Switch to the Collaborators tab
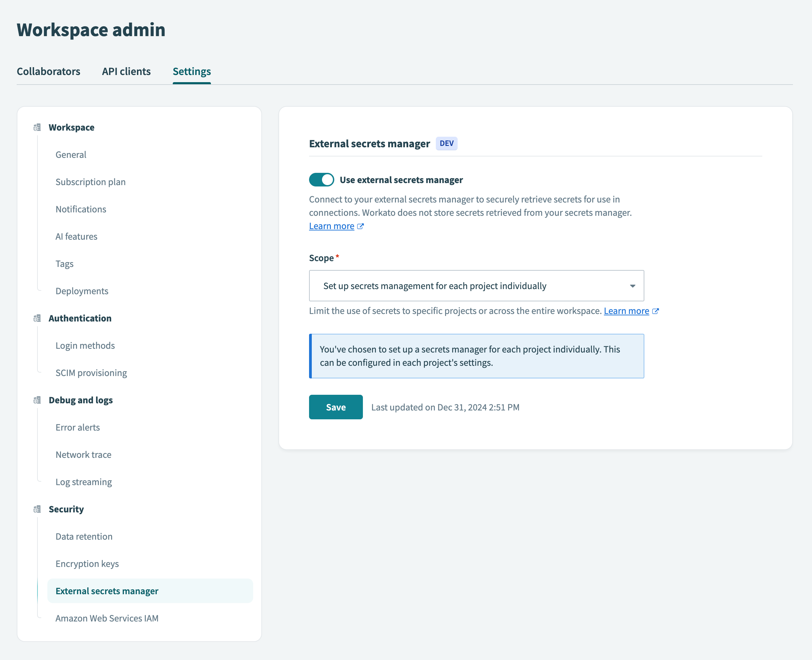The height and width of the screenshot is (660, 812). tap(48, 72)
